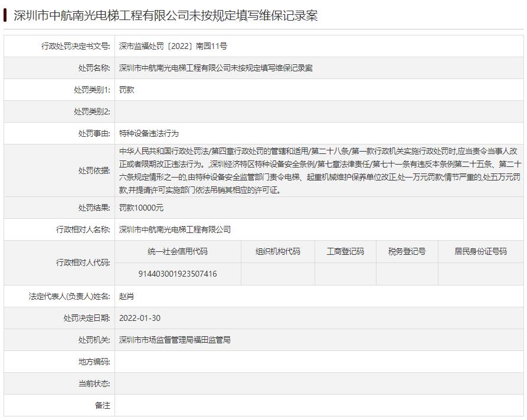This screenshot has width=527, height=420.
Task: Select the 当前状态 label
Action: tap(94, 383)
